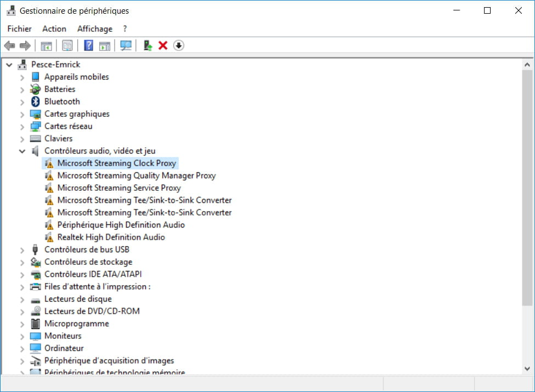Select the Pesce-Emrick computer name
This screenshot has width=535, height=392.
[x=55, y=65]
